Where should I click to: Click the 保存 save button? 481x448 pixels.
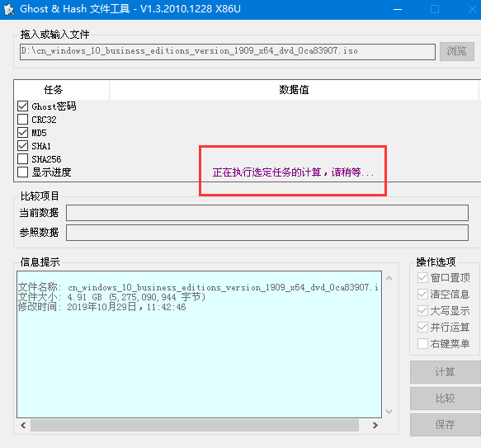tap(445, 425)
